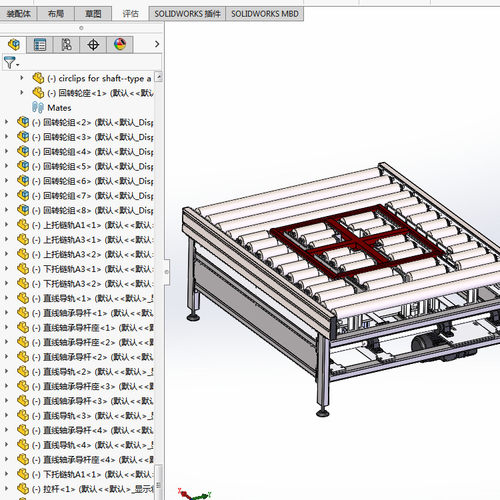Screen dimensions: 500x500
Task: Open the DimXpertManager crosshair tab
Action: pos(93,44)
